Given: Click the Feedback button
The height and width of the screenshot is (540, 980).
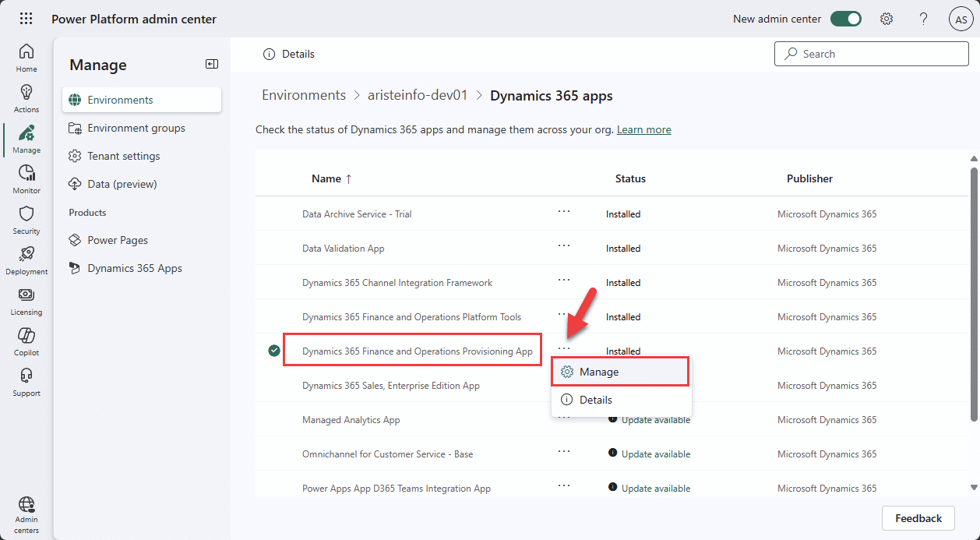Looking at the screenshot, I should pos(918,517).
